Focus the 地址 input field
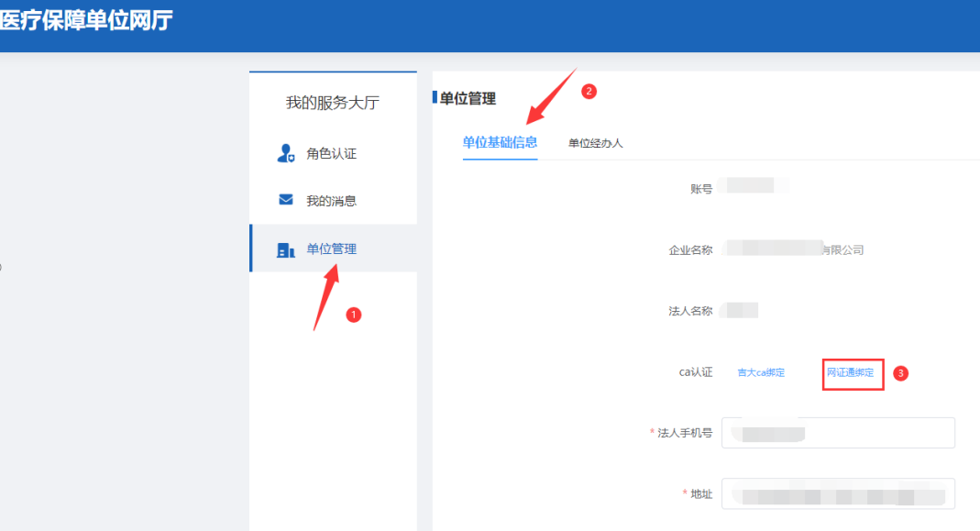The width and height of the screenshot is (980, 531). click(x=838, y=493)
